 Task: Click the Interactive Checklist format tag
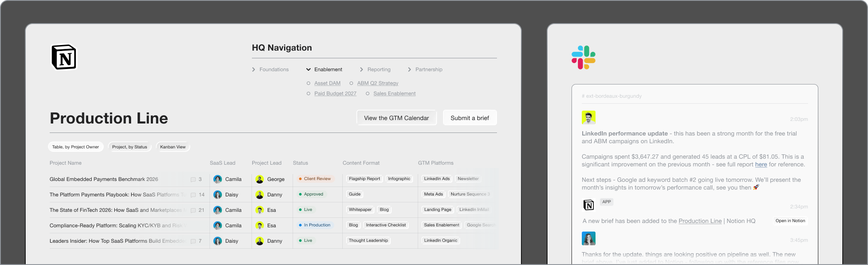[x=386, y=225]
